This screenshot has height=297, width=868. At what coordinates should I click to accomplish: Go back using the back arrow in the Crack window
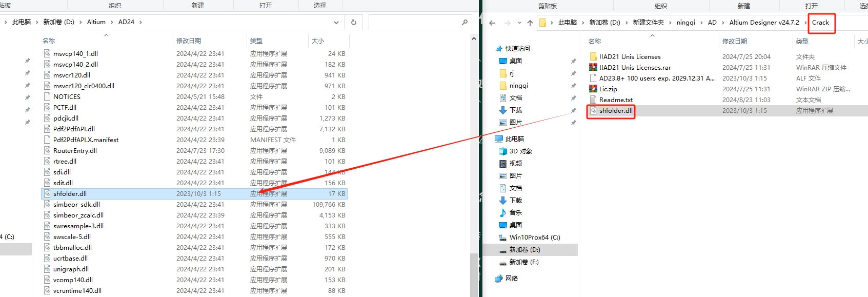pyautogui.click(x=492, y=23)
